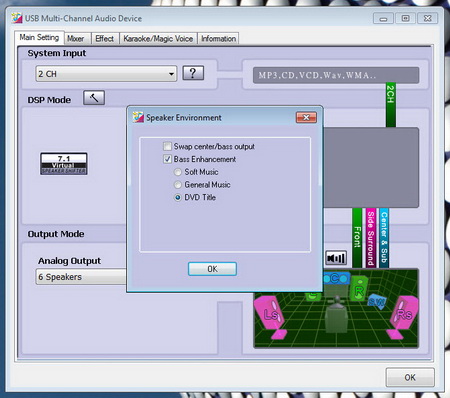Click the DSP Mode hammer settings icon
Screen dimensions: 450x398
94,98
